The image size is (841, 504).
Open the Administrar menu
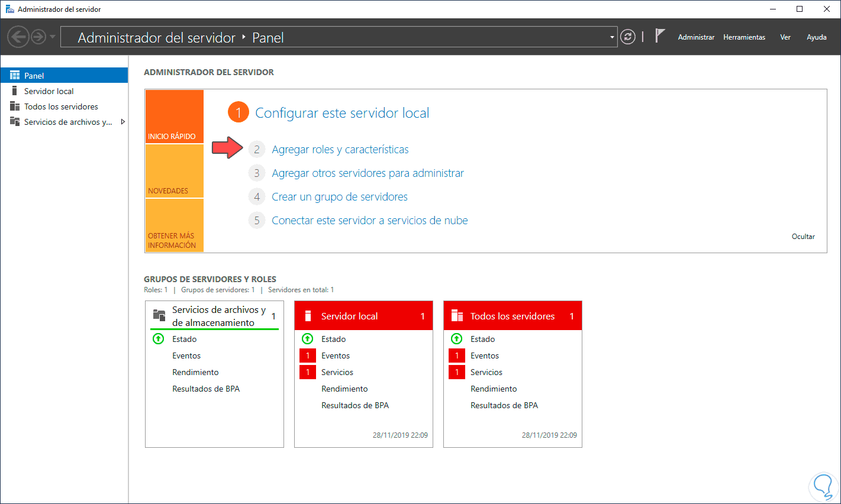point(696,37)
